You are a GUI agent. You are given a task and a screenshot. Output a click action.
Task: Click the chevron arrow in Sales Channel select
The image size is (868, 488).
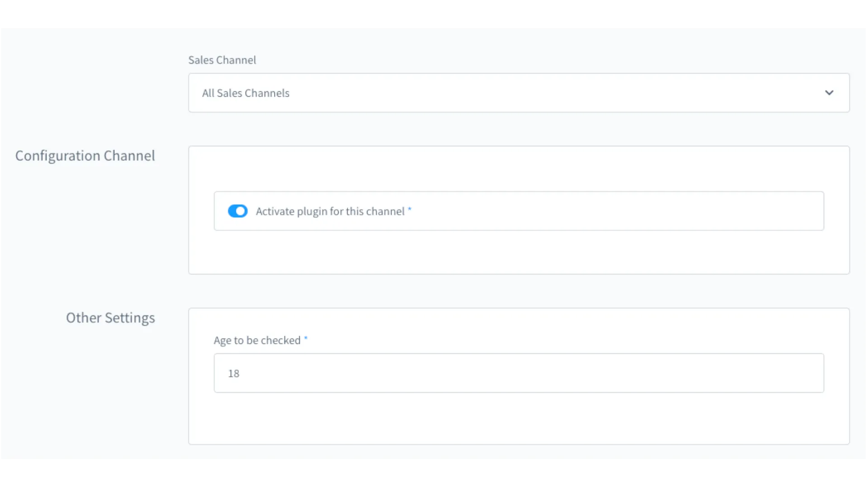(x=829, y=93)
